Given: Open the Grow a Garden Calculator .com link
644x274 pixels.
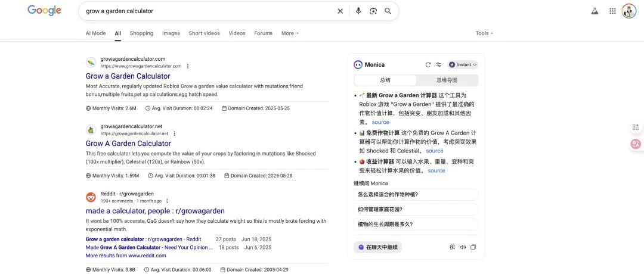Looking at the screenshot, I should (x=128, y=76).
